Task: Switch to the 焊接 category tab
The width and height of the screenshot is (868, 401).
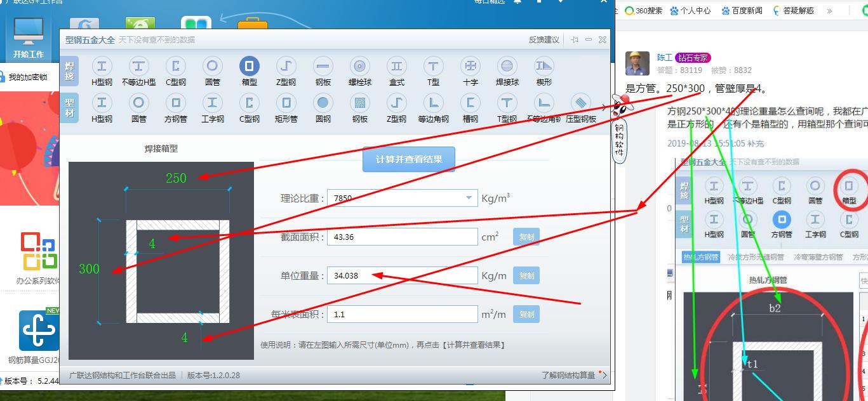Action: tap(70, 70)
